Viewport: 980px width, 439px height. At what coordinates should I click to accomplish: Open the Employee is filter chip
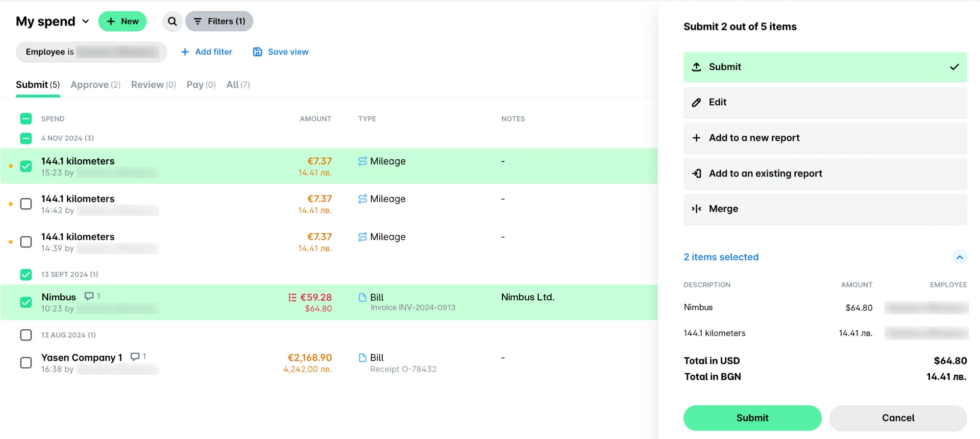pos(92,52)
